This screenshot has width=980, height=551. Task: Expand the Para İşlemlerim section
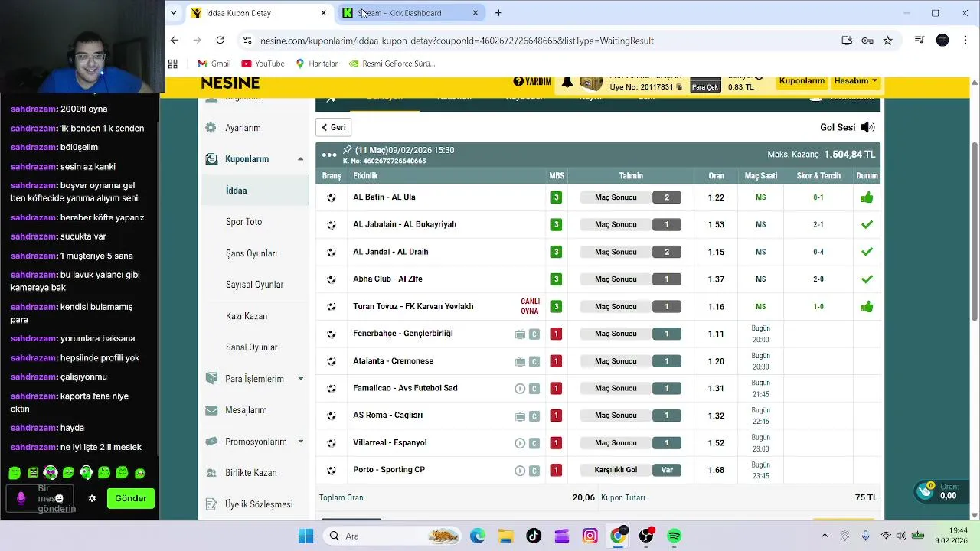point(300,379)
